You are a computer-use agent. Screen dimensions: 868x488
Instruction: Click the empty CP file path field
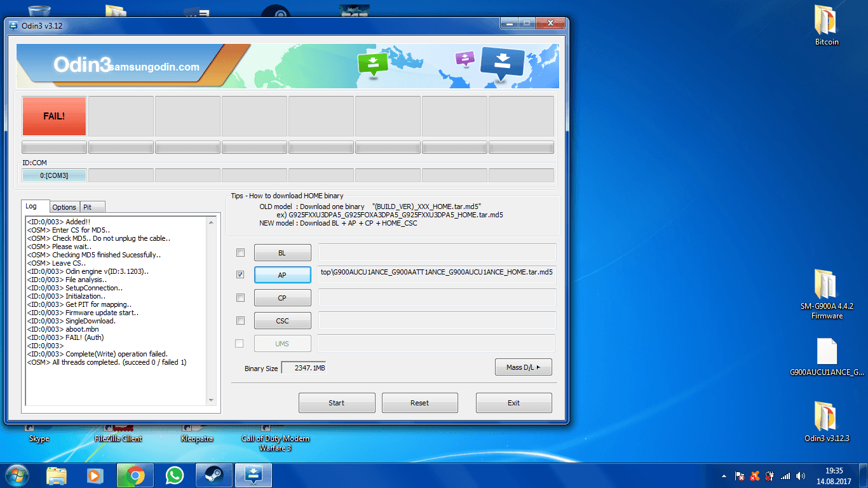coord(437,297)
